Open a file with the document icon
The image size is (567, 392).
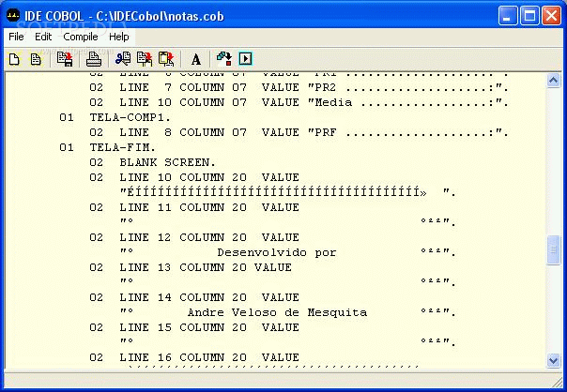pos(36,59)
